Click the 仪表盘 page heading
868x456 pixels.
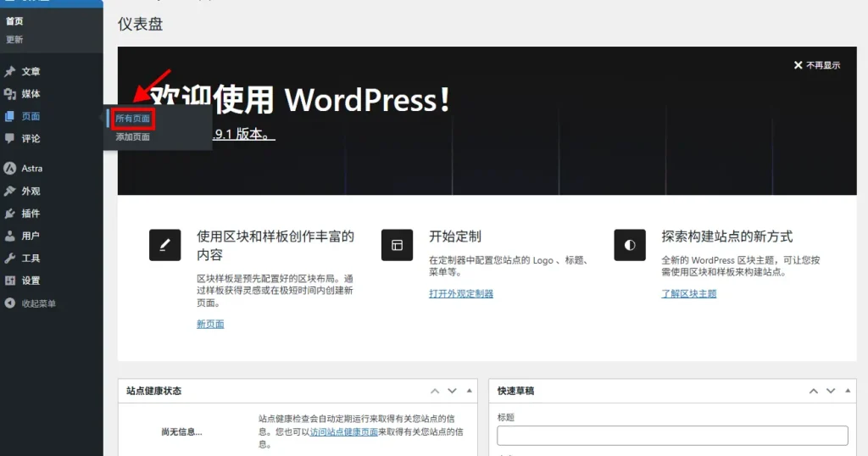[140, 24]
